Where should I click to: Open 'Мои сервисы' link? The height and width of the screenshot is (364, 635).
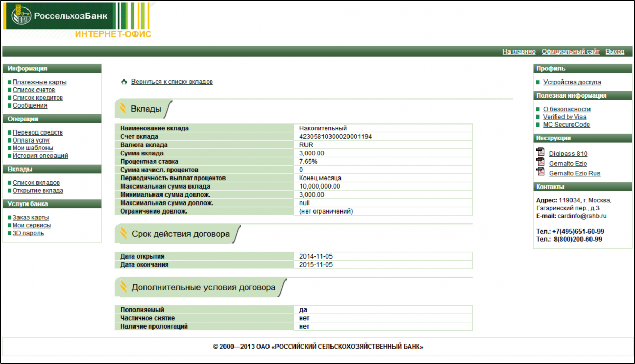point(32,225)
